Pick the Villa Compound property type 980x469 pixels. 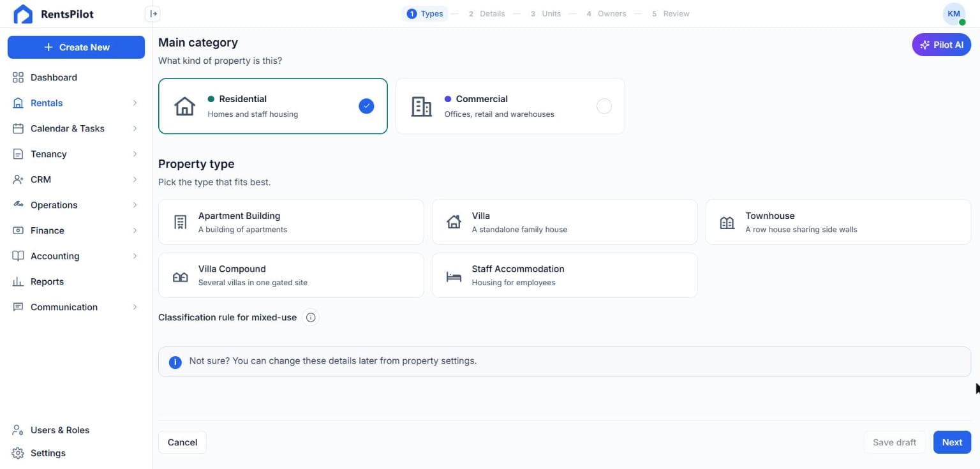point(291,275)
